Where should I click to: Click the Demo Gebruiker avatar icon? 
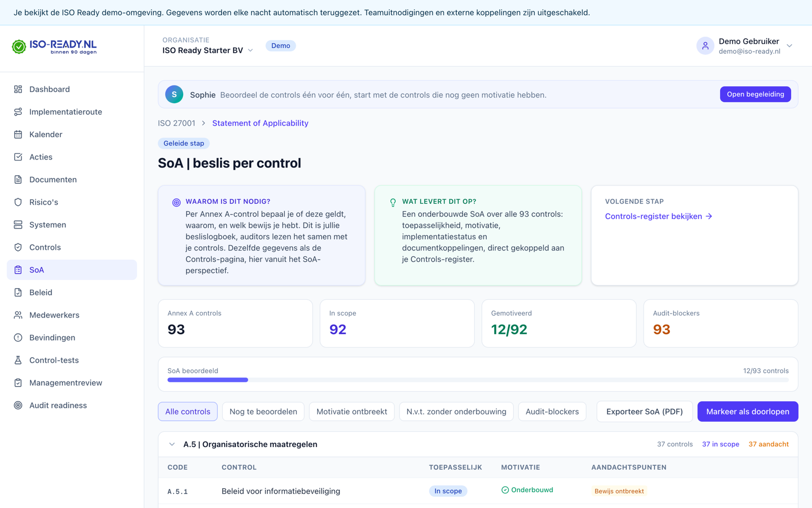(x=705, y=46)
